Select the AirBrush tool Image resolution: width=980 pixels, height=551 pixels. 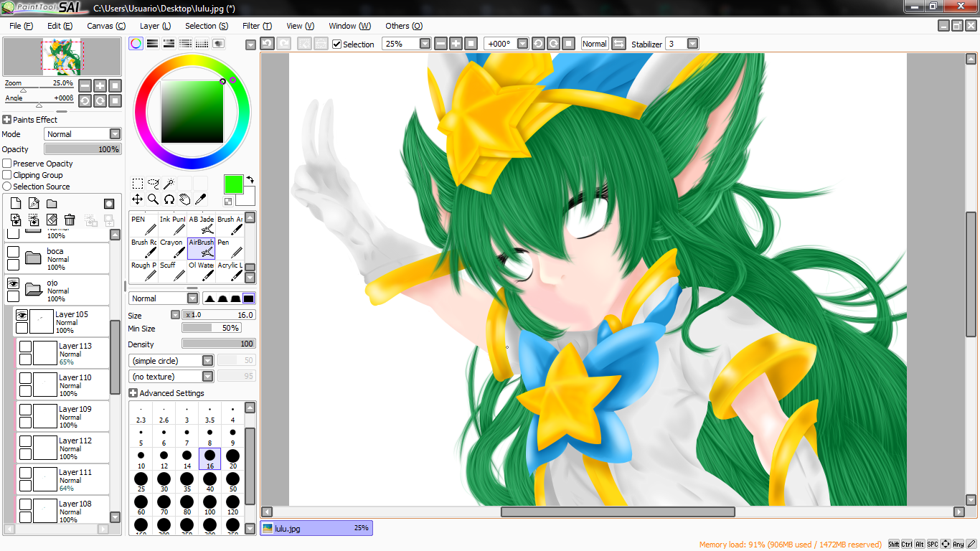[x=201, y=248]
